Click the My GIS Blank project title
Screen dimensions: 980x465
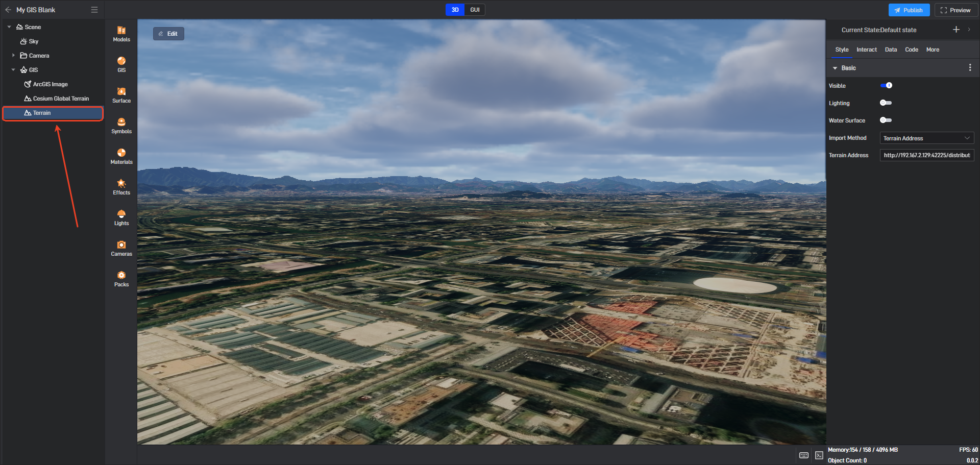(36, 10)
